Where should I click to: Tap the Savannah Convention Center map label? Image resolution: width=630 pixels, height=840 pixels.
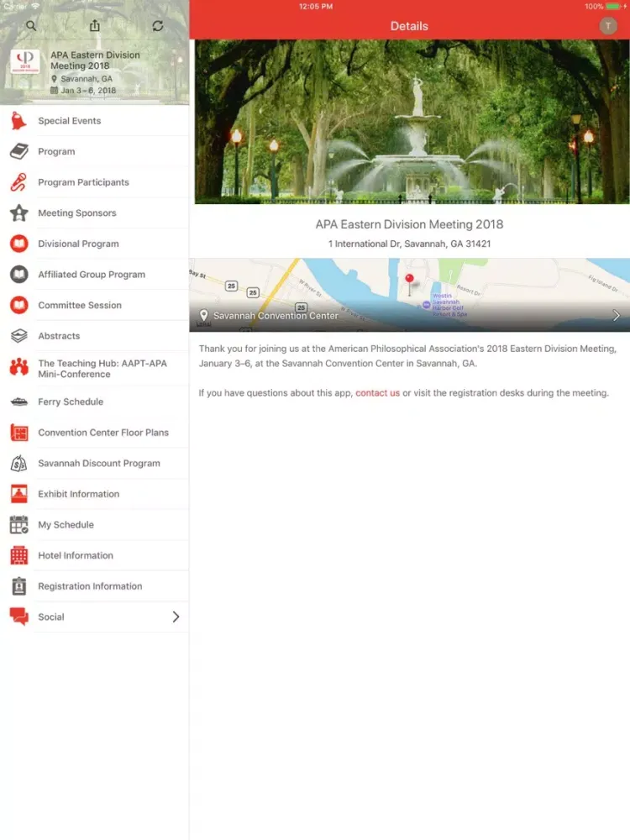276,316
